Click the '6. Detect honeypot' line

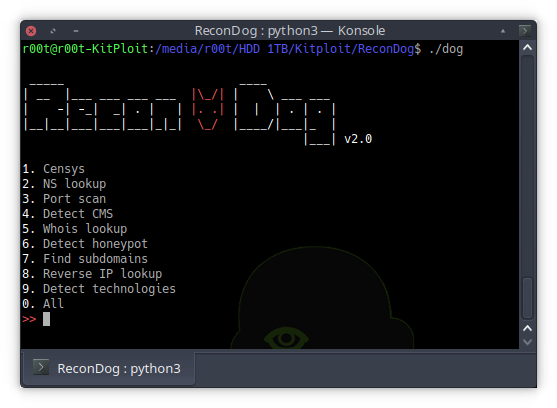click(x=85, y=244)
